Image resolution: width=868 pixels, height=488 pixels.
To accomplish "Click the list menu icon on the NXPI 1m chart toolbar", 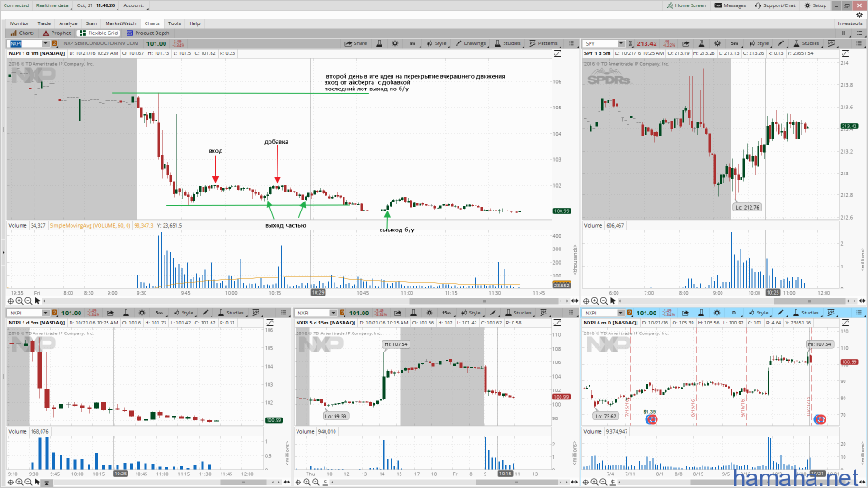I will click(571, 43).
